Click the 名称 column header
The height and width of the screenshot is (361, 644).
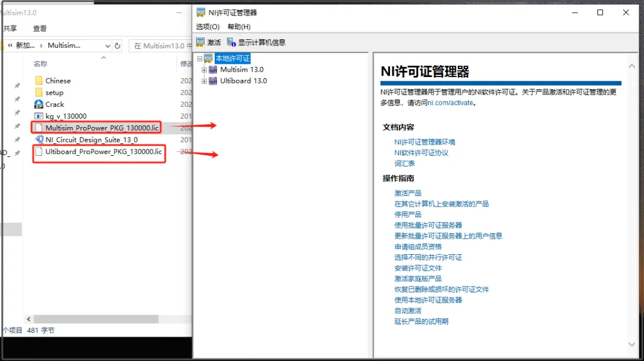click(x=41, y=64)
